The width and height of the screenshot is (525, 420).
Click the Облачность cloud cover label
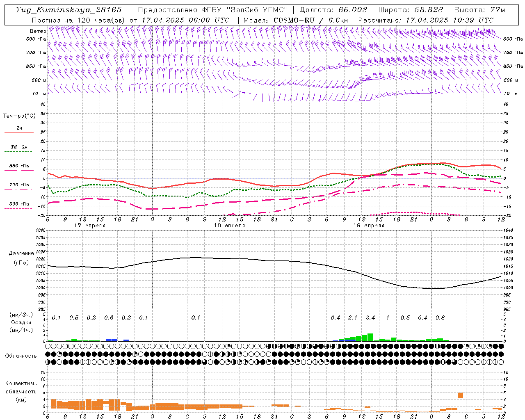[x=21, y=356]
